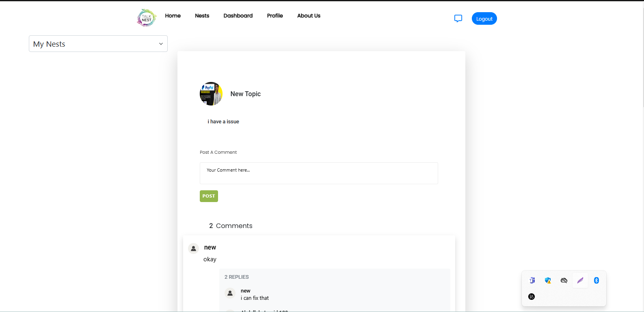
Task: Click the New Topic author profile picture
Action: point(211,94)
